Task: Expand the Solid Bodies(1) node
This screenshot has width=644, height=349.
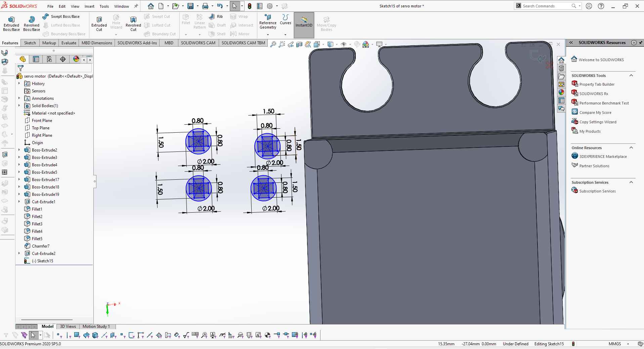Action: tap(19, 105)
